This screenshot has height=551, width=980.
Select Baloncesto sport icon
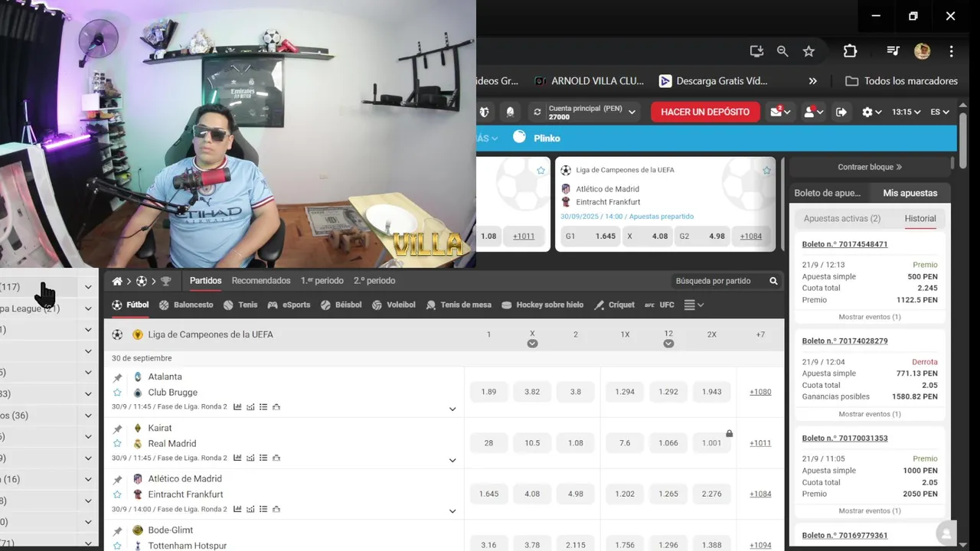point(164,305)
